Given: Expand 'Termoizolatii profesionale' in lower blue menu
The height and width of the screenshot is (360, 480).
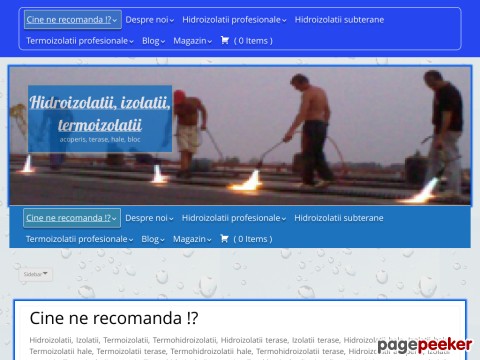Looking at the screenshot, I should (80, 239).
